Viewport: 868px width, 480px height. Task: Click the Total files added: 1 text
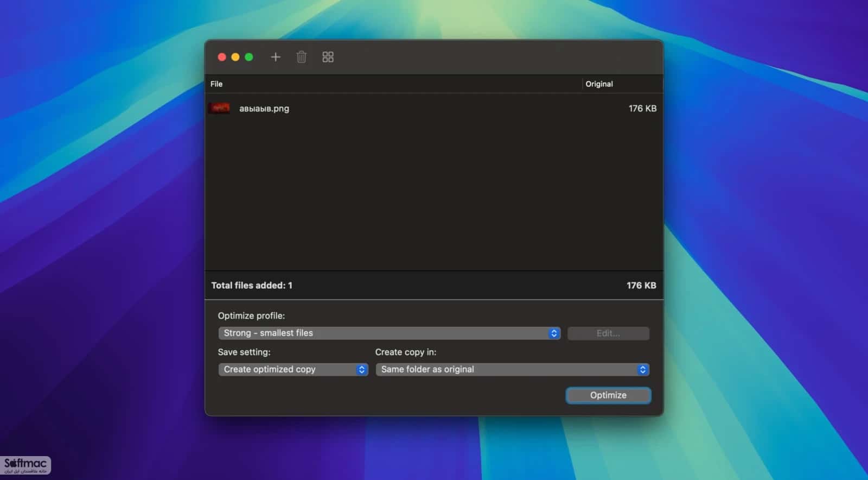pos(252,286)
